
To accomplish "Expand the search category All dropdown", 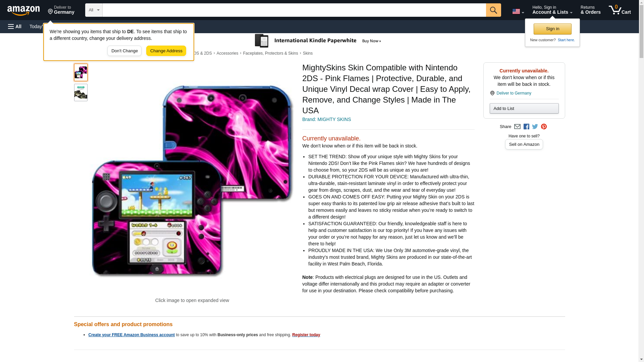I will tap(94, 10).
